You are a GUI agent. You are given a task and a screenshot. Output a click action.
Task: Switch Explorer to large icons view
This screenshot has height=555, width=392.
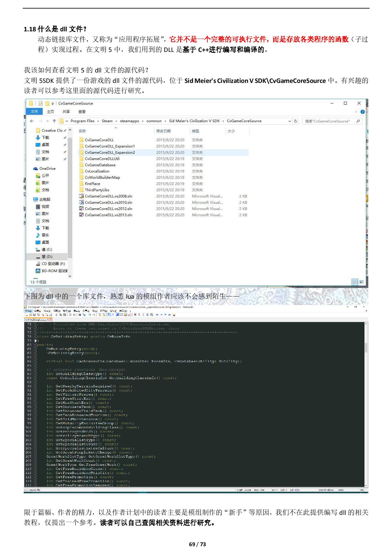(361, 282)
